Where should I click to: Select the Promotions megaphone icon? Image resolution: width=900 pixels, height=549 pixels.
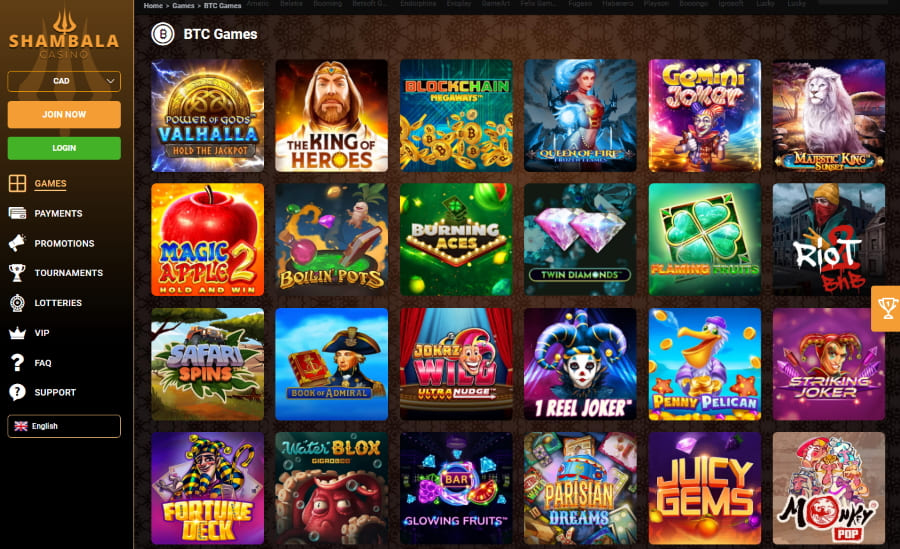click(x=17, y=243)
